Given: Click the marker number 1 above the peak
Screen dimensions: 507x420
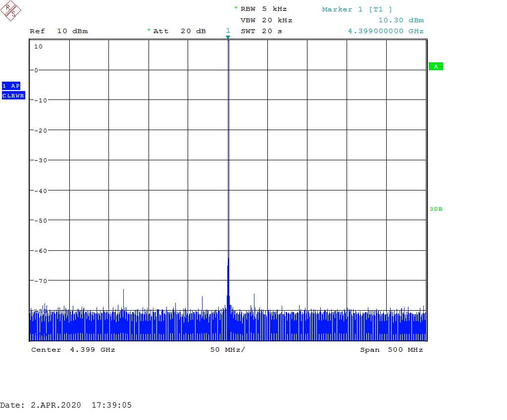Looking at the screenshot, I should (x=228, y=31).
